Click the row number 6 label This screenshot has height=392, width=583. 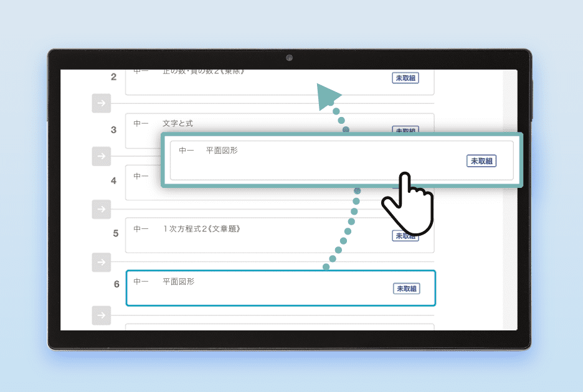[x=116, y=284]
